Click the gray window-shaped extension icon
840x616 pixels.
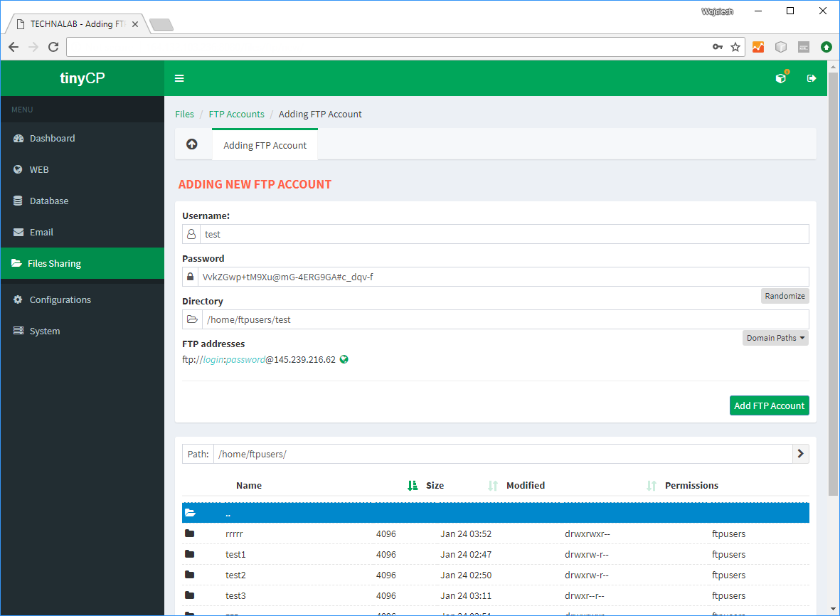pos(804,47)
